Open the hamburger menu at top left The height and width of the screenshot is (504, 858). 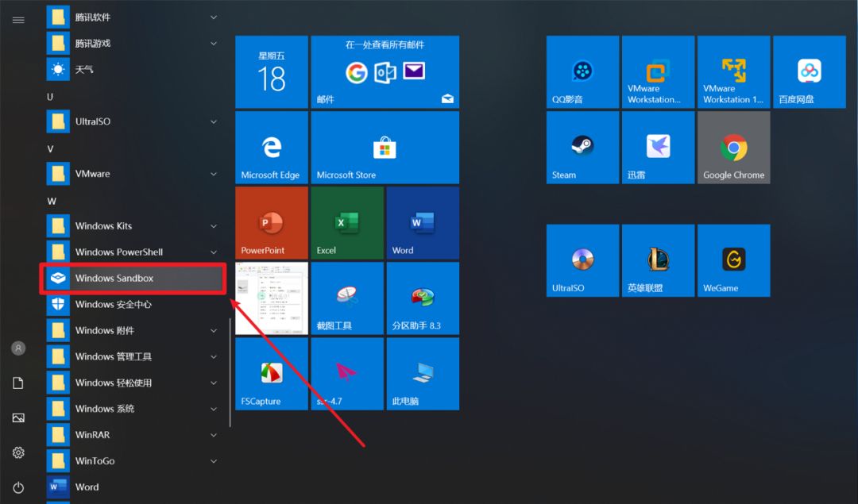pyautogui.click(x=17, y=20)
